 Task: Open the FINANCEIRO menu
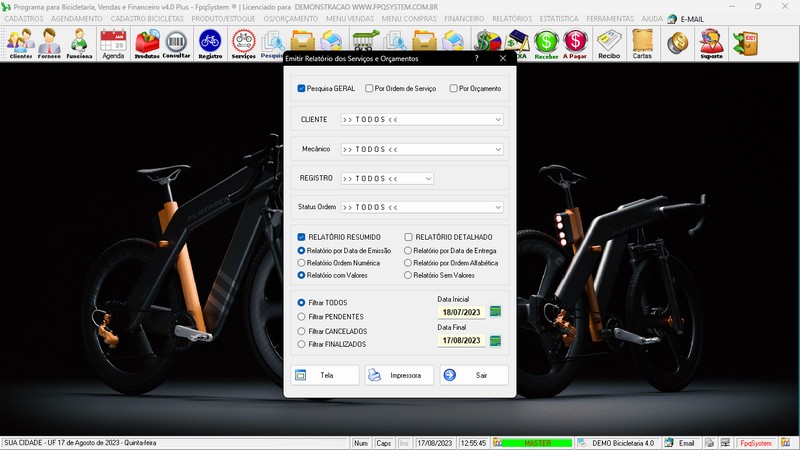[x=464, y=19]
